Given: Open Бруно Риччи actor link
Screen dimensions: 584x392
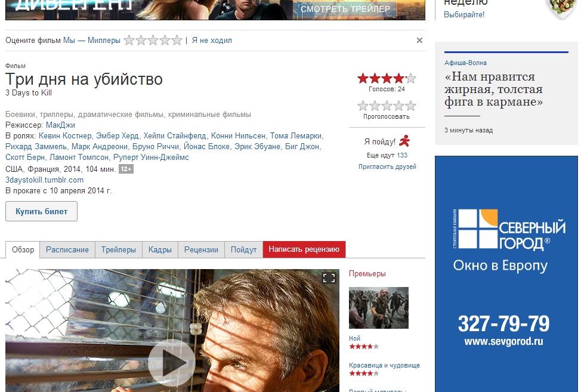Looking at the screenshot, I should [155, 146].
